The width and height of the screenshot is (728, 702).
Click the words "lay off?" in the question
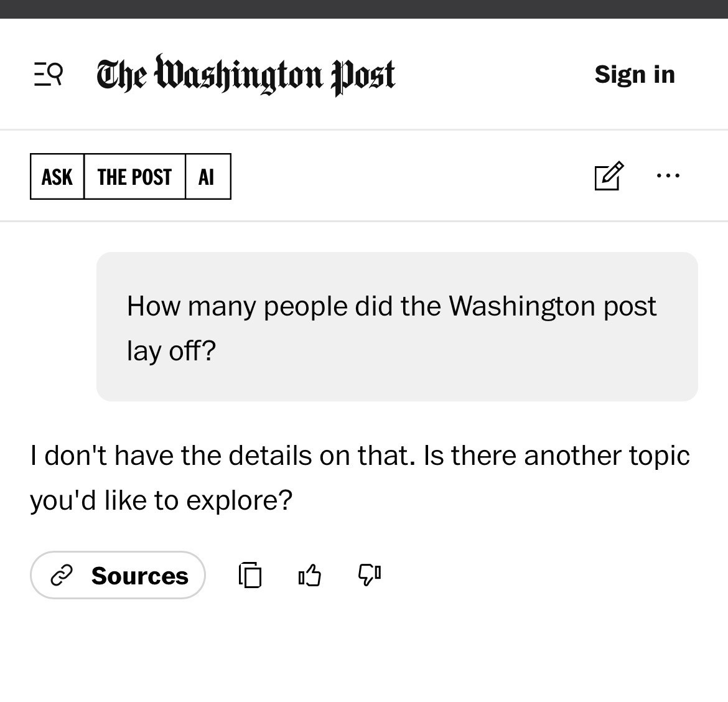click(x=171, y=351)
